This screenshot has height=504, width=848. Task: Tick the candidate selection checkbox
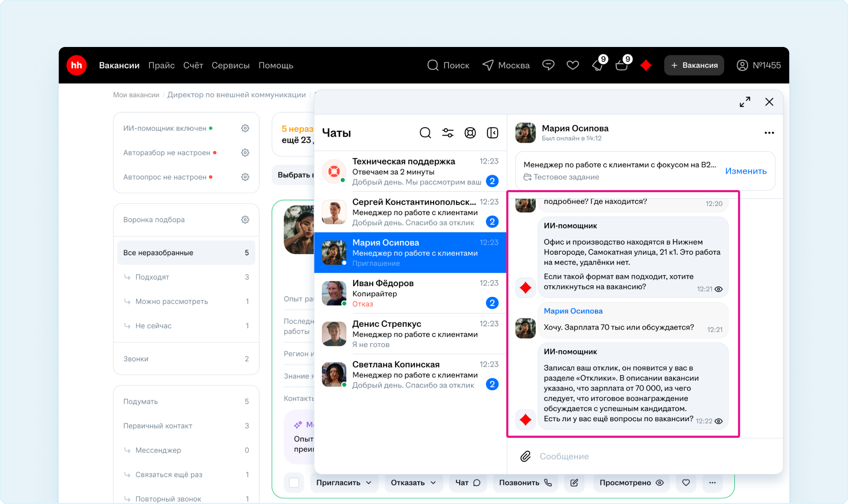pos(294,483)
